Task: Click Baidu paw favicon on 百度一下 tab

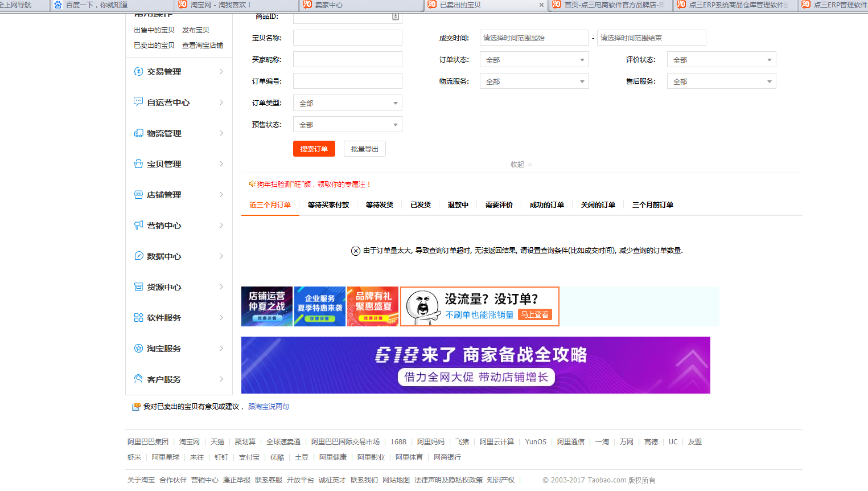Action: tap(58, 5)
